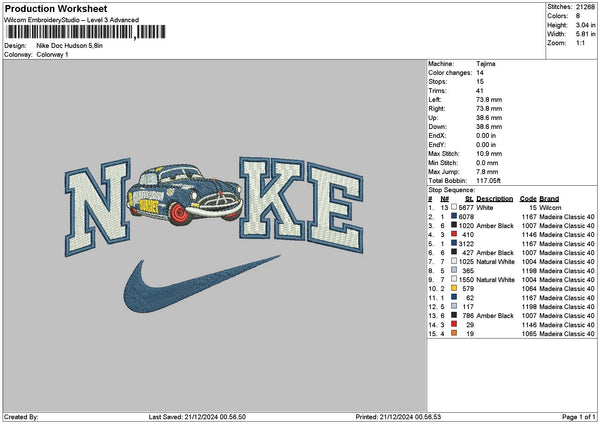The image size is (600, 424).
Task: Click the Min Stitch value 0.0 mm
Action: pyautogui.click(x=487, y=163)
